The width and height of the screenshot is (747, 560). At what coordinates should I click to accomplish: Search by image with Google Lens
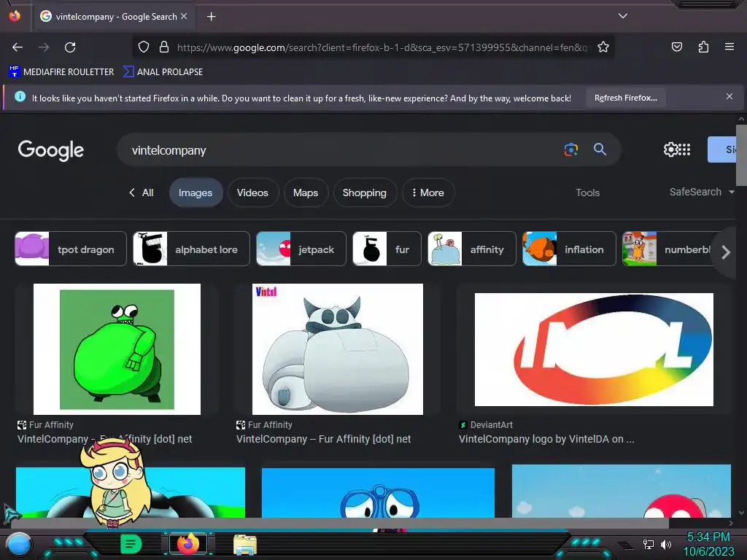pyautogui.click(x=570, y=149)
